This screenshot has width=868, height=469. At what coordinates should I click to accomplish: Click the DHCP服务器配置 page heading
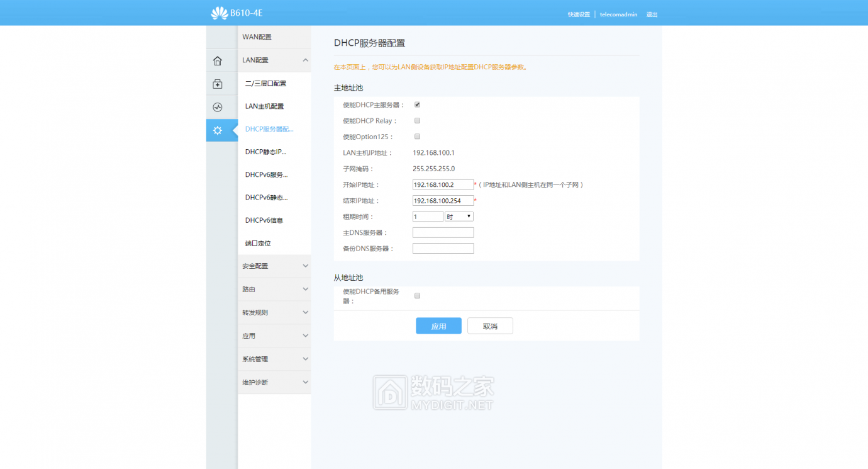pyautogui.click(x=369, y=43)
